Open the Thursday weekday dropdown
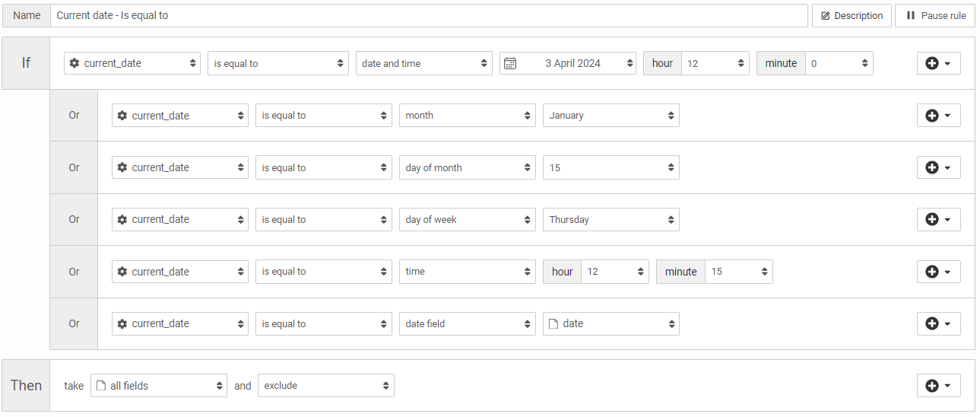 611,220
